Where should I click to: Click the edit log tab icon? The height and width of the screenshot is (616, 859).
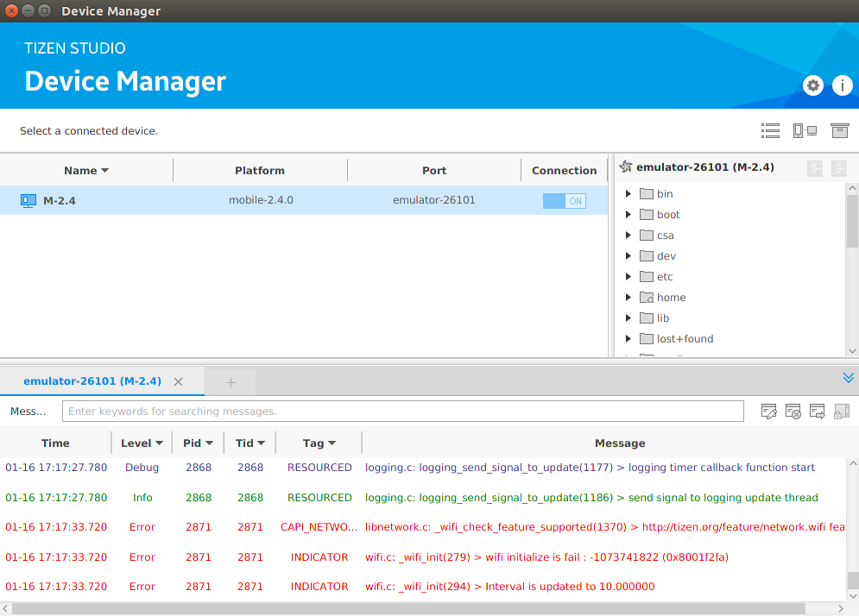(x=769, y=412)
